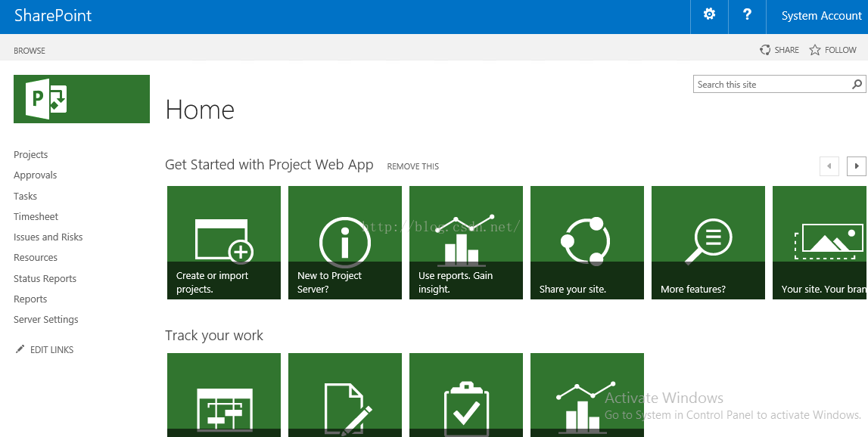The height and width of the screenshot is (437, 868).
Task: Open the System Account user menu
Action: (821, 16)
